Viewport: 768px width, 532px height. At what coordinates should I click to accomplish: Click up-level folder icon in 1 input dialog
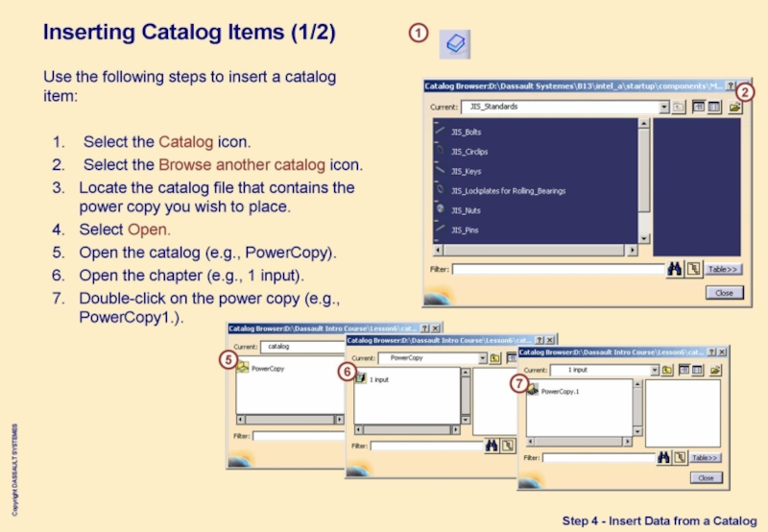pos(666,370)
